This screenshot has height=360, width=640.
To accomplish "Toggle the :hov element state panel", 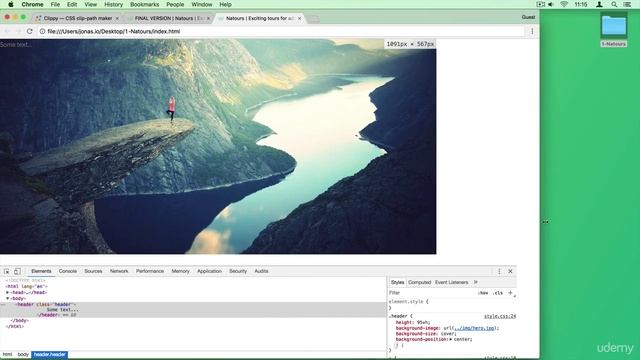I will point(483,293).
